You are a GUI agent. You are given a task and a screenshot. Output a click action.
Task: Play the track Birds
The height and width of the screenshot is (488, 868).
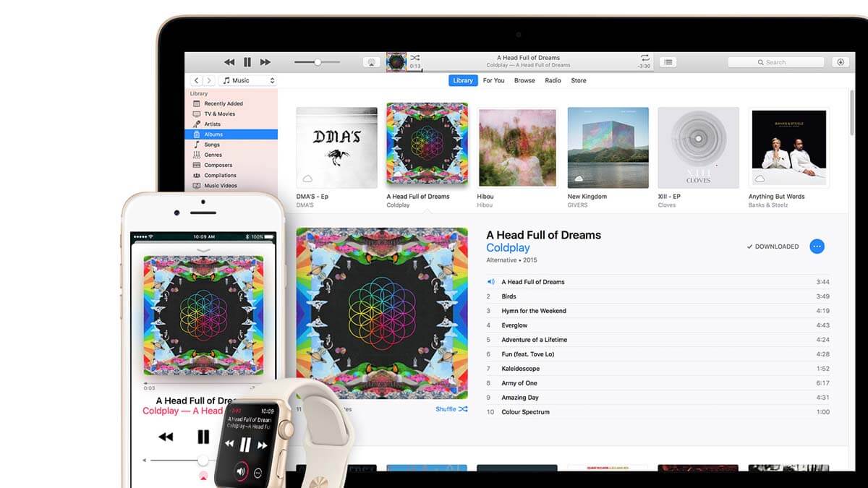[658, 296]
